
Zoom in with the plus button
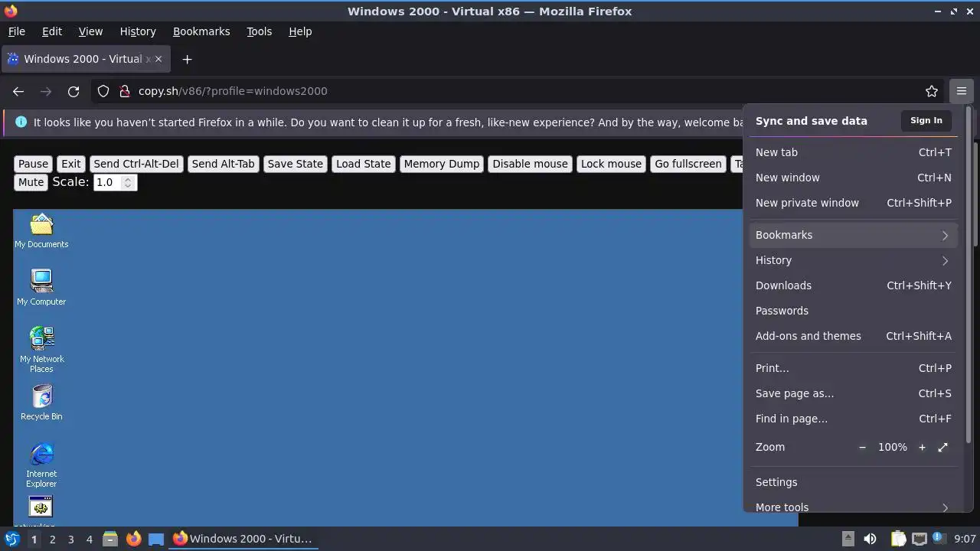coord(922,447)
